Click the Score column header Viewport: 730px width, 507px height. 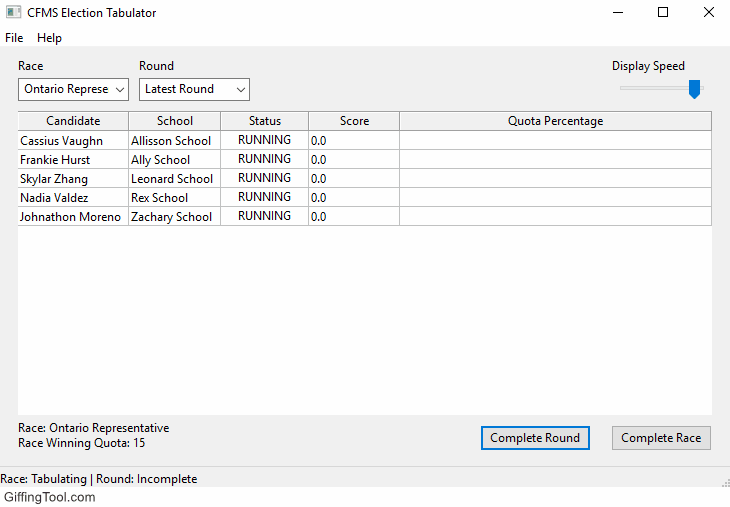[354, 121]
